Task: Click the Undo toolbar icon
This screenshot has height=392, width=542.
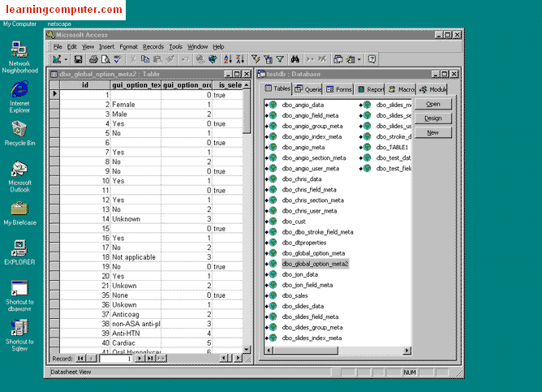Action: (x=185, y=59)
